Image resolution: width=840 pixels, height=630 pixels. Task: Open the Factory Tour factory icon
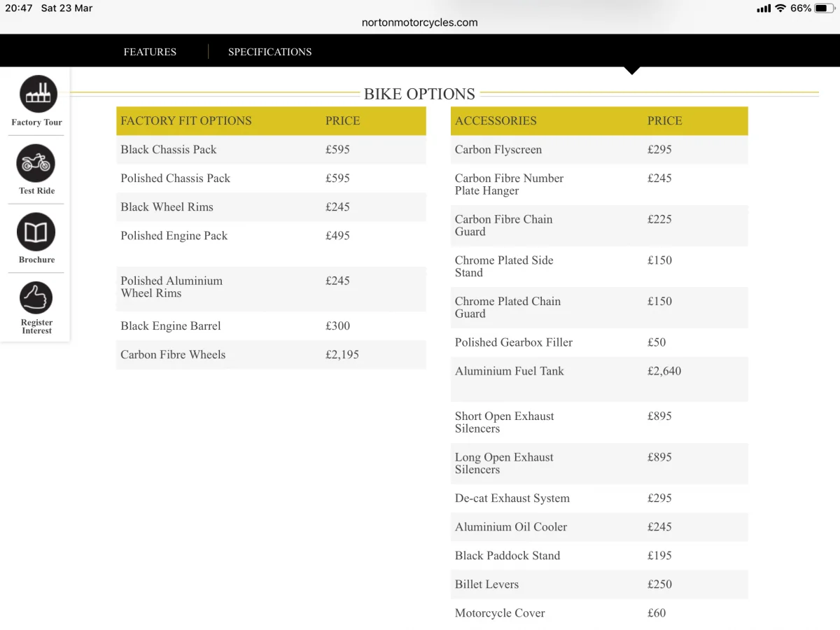tap(38, 94)
